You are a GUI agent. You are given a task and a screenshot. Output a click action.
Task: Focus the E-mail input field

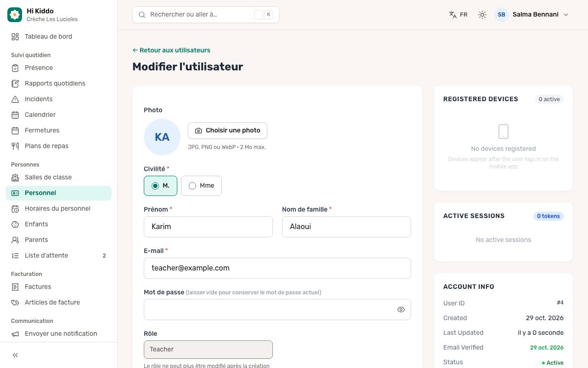[x=277, y=268]
